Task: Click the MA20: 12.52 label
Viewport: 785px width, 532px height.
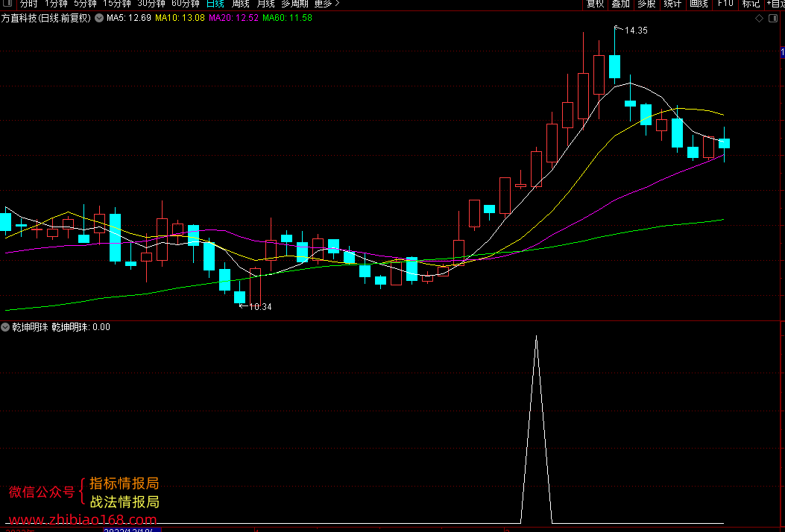Action: pos(233,18)
